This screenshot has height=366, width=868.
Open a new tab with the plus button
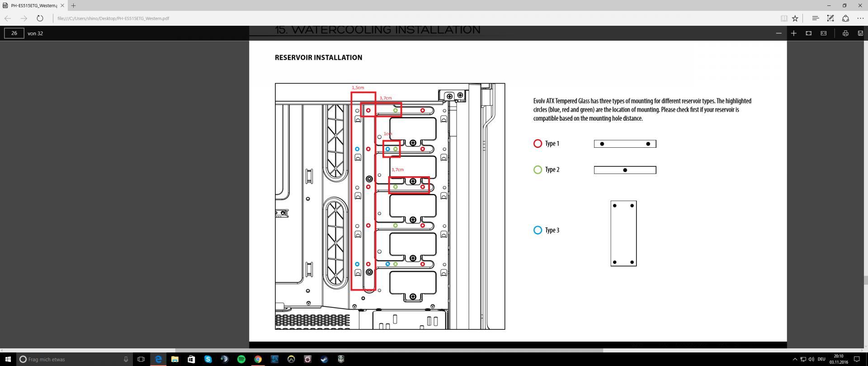tap(73, 5)
